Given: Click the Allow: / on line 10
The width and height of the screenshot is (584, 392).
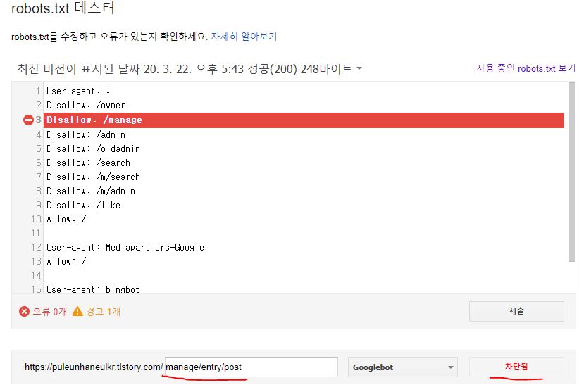Looking at the screenshot, I should pos(66,220).
